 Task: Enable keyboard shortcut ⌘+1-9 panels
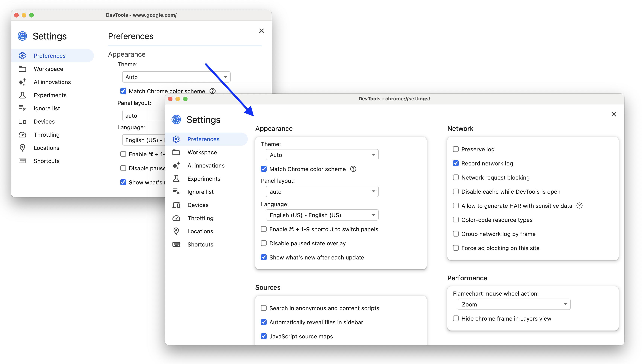[x=263, y=229]
